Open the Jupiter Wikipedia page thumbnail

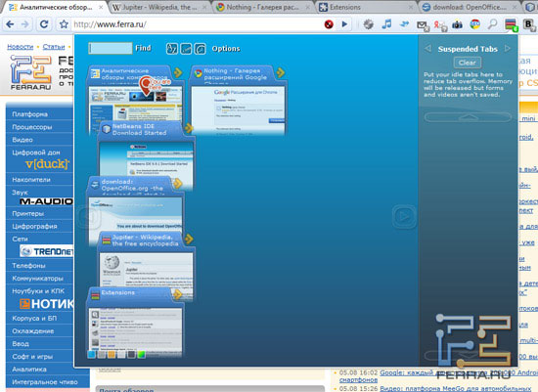coord(146,270)
